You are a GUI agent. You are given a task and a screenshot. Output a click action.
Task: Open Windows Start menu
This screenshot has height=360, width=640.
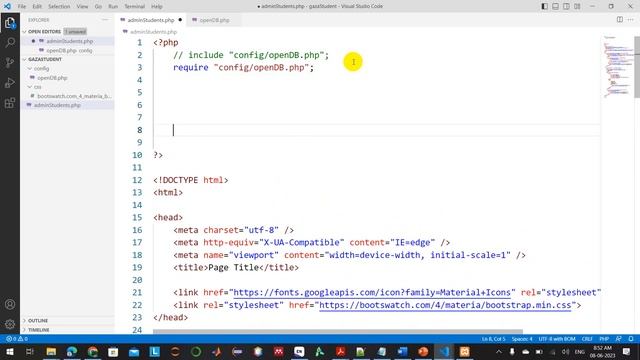9,351
